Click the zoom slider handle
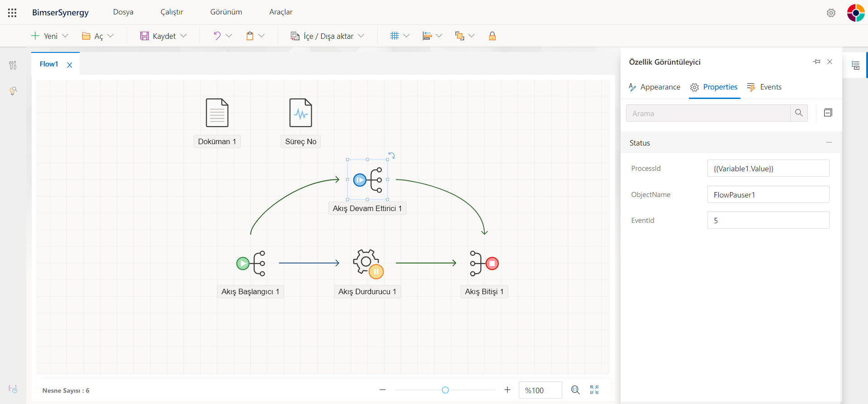This screenshot has height=404, width=868. coord(445,390)
